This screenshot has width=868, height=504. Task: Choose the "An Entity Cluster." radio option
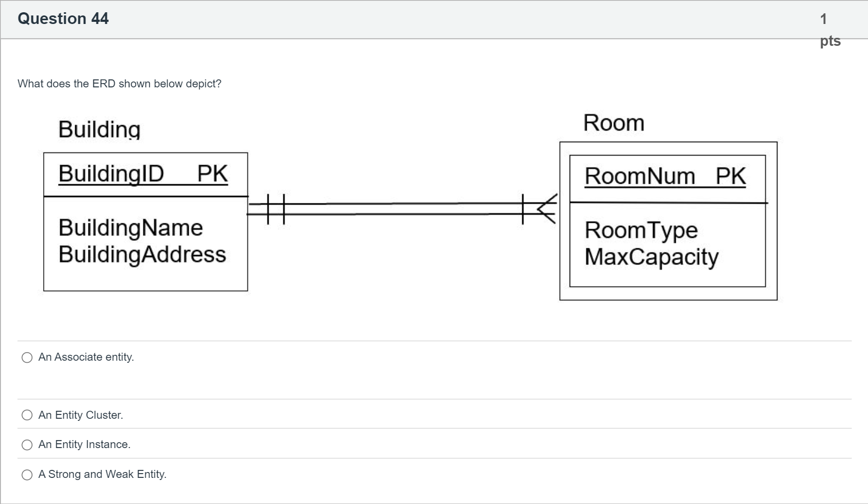pyautogui.click(x=27, y=416)
